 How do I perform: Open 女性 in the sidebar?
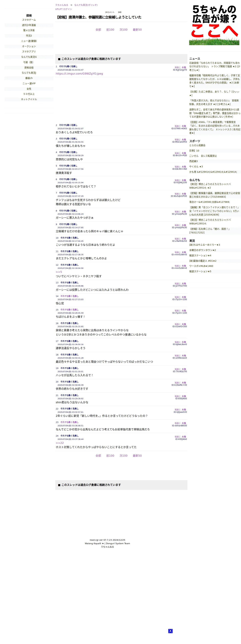(29, 89)
